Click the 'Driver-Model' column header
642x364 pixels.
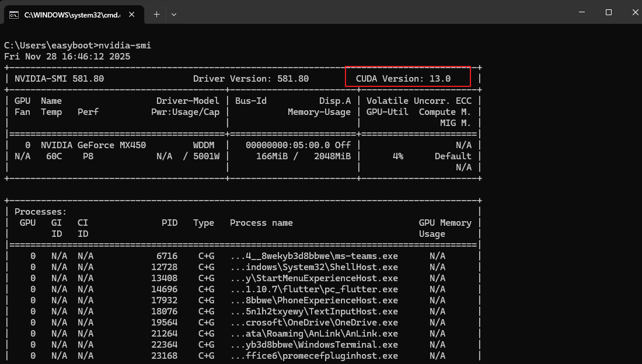point(188,101)
